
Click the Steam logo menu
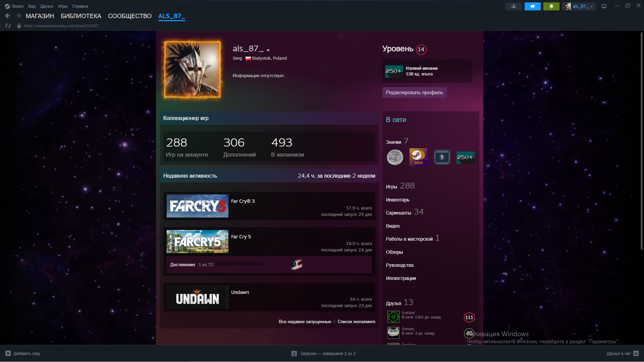(x=14, y=6)
